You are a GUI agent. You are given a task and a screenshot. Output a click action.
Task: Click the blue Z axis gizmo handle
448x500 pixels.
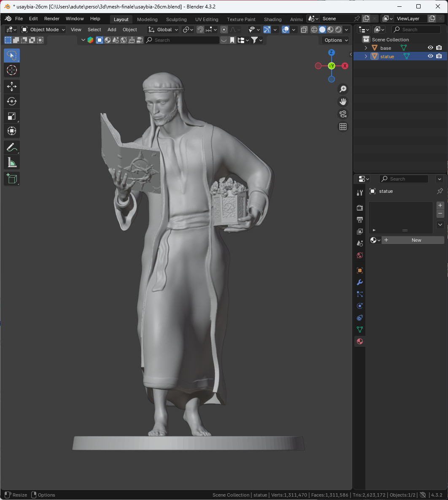[332, 52]
